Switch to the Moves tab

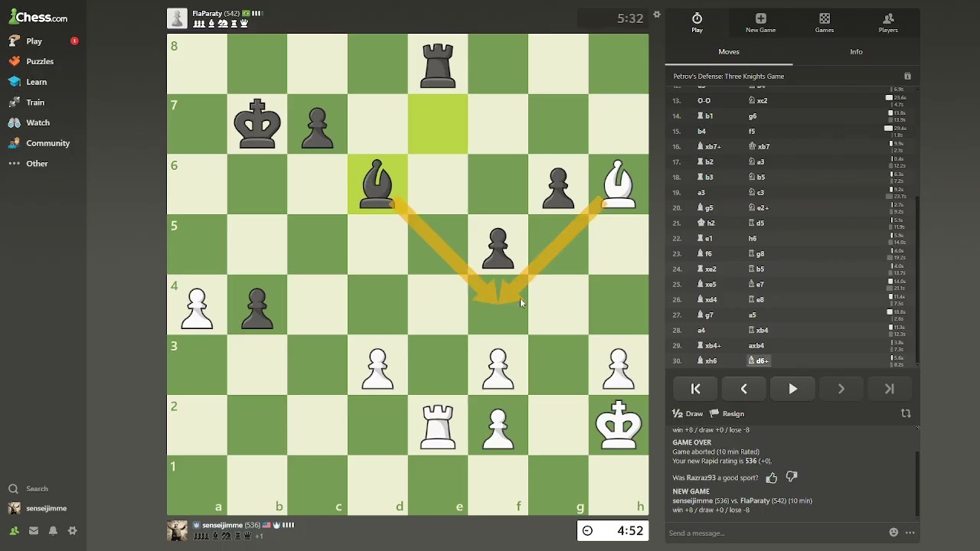[x=729, y=52]
